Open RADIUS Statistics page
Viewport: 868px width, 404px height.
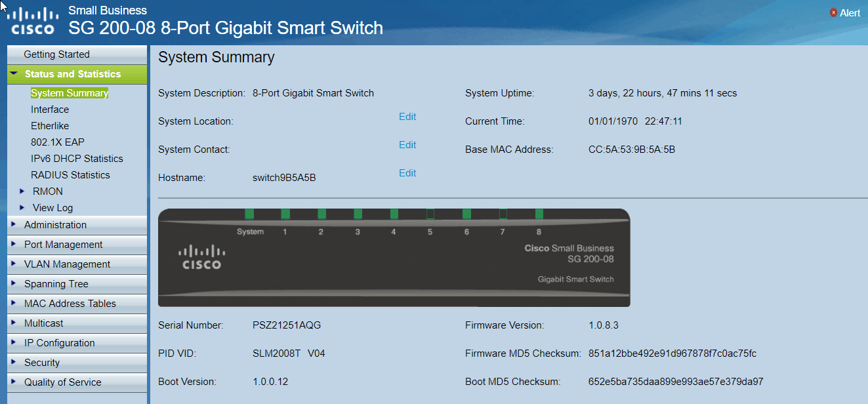70,175
